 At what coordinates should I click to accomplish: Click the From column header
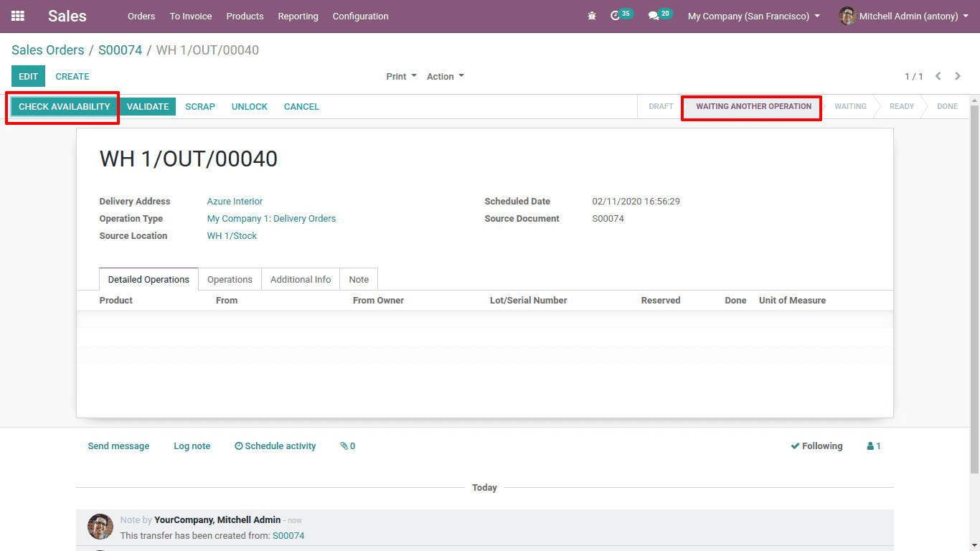[227, 301]
